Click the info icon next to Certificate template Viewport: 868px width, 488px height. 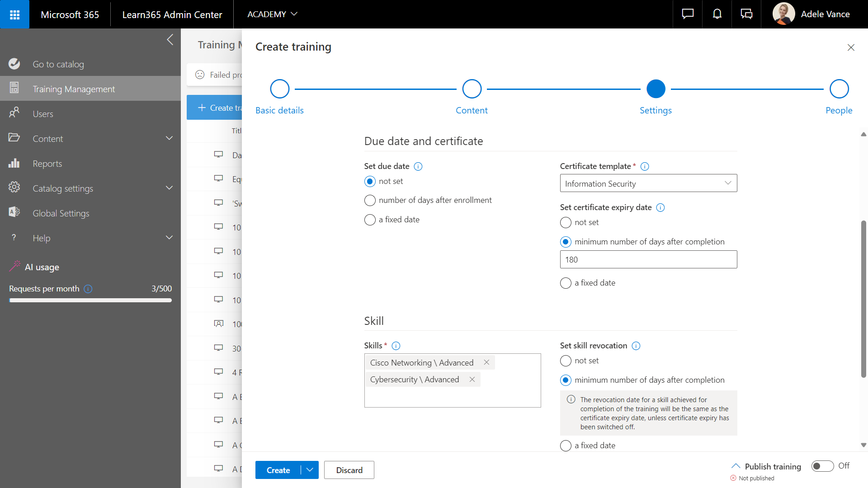click(x=645, y=167)
